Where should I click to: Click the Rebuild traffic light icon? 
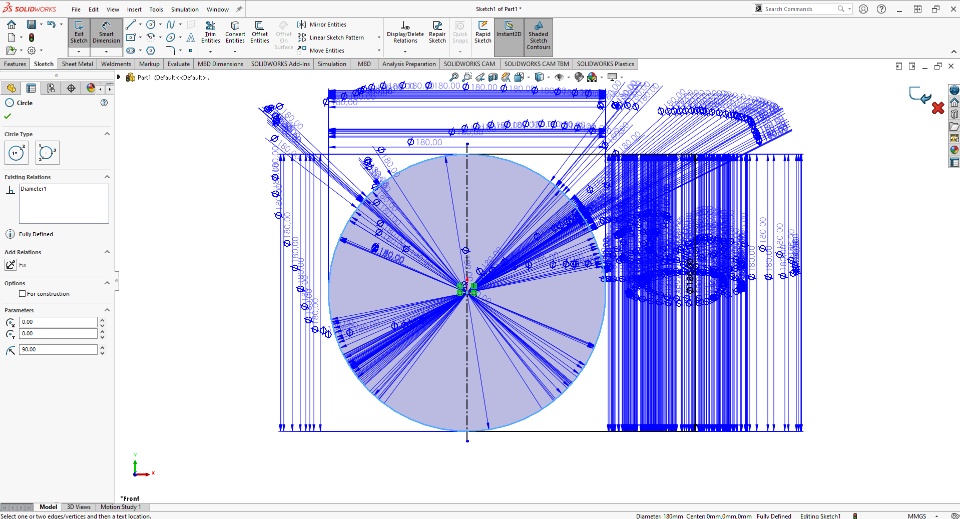pyautogui.click(x=31, y=37)
